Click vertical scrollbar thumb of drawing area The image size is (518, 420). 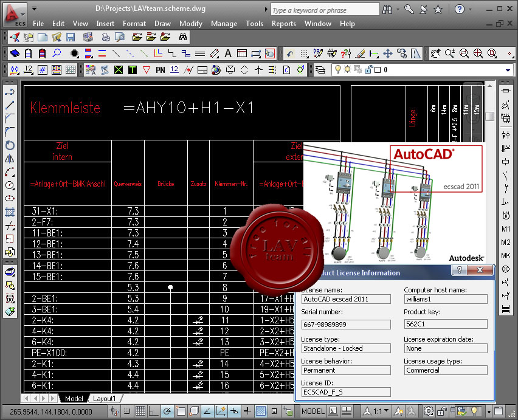click(x=489, y=116)
